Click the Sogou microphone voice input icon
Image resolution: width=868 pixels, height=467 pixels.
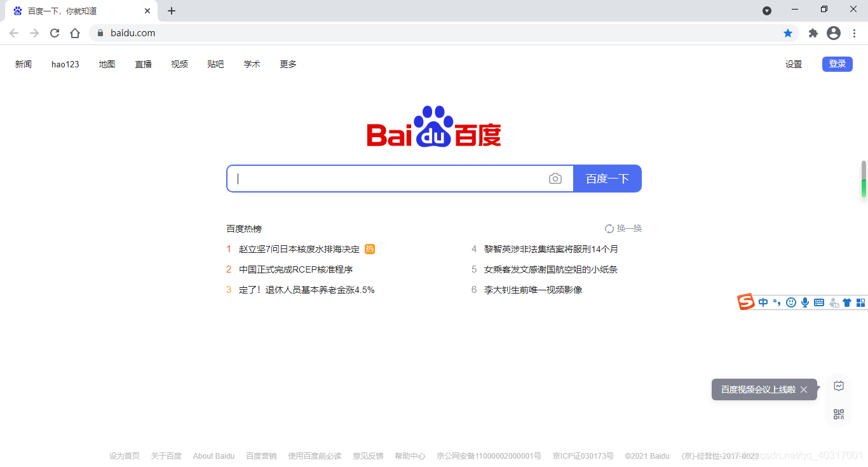805,302
